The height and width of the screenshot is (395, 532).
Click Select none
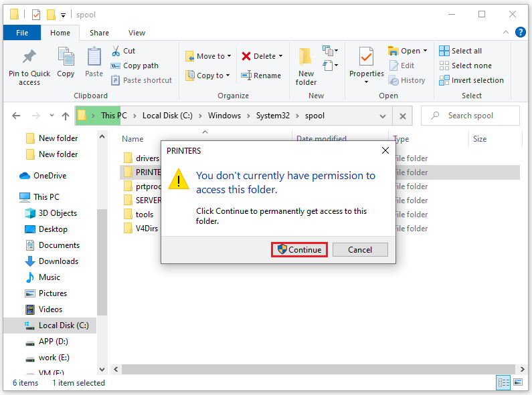tap(465, 65)
